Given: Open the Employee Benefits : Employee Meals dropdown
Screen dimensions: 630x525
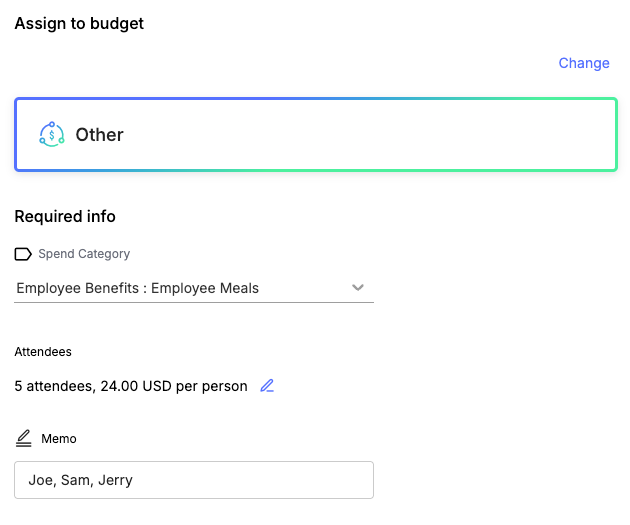Looking at the screenshot, I should (x=194, y=288).
